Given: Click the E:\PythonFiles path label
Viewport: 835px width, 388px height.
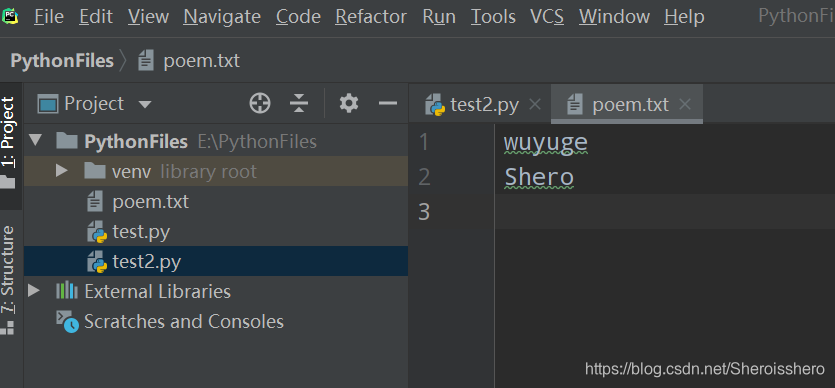Looking at the screenshot, I should click(257, 141).
